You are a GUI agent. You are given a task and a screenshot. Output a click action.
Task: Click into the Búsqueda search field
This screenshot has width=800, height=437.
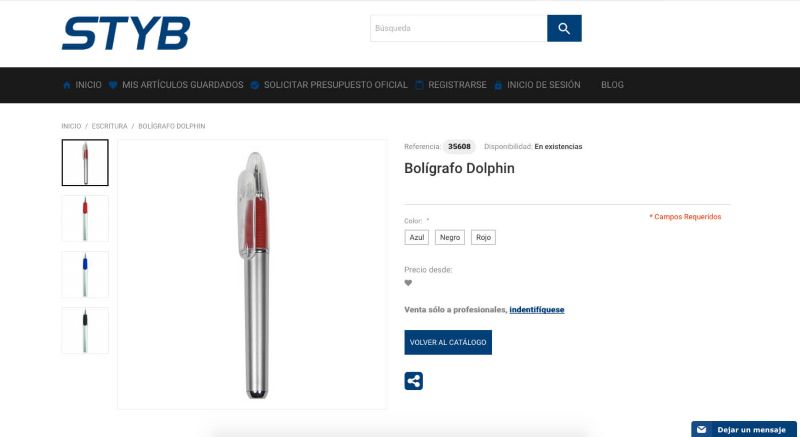tap(459, 29)
